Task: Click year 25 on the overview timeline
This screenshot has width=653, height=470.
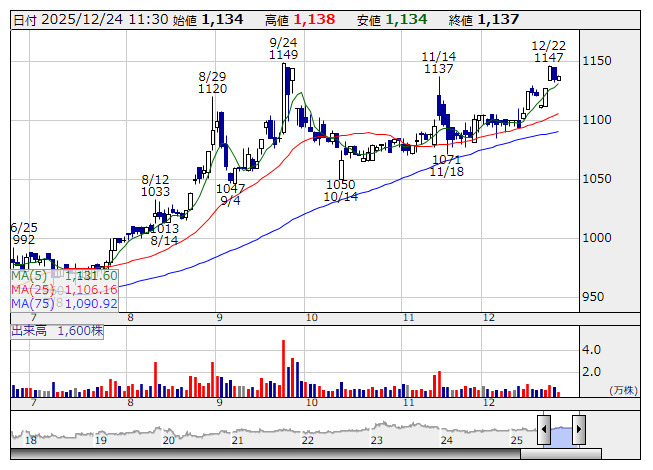Action: pyautogui.click(x=516, y=440)
